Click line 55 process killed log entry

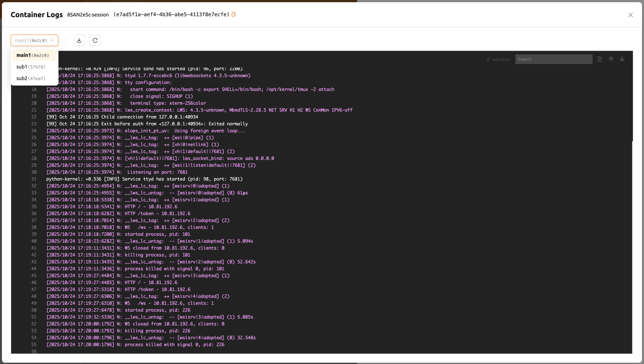click(135, 344)
